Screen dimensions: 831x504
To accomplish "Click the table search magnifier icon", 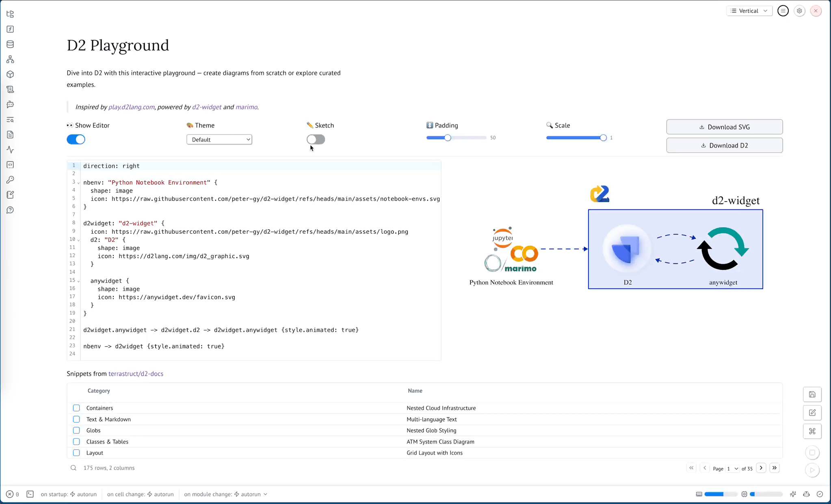I will (74, 468).
